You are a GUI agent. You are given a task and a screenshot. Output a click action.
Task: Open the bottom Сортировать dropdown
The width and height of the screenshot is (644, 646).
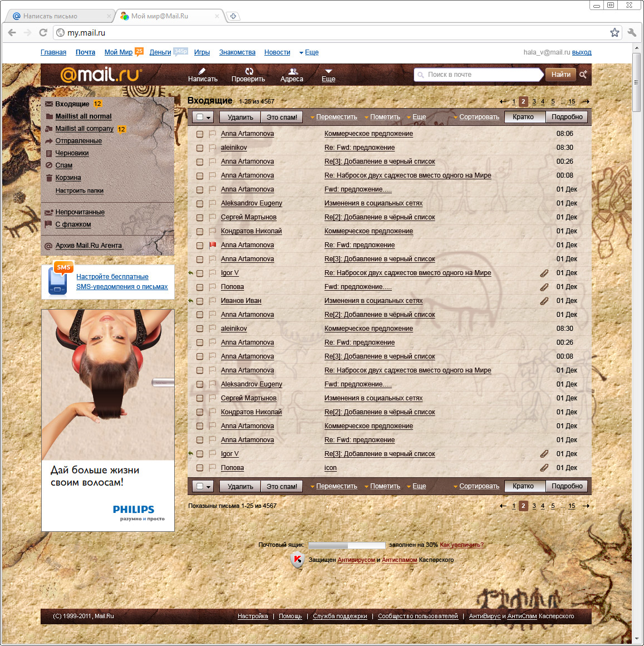pyautogui.click(x=476, y=486)
